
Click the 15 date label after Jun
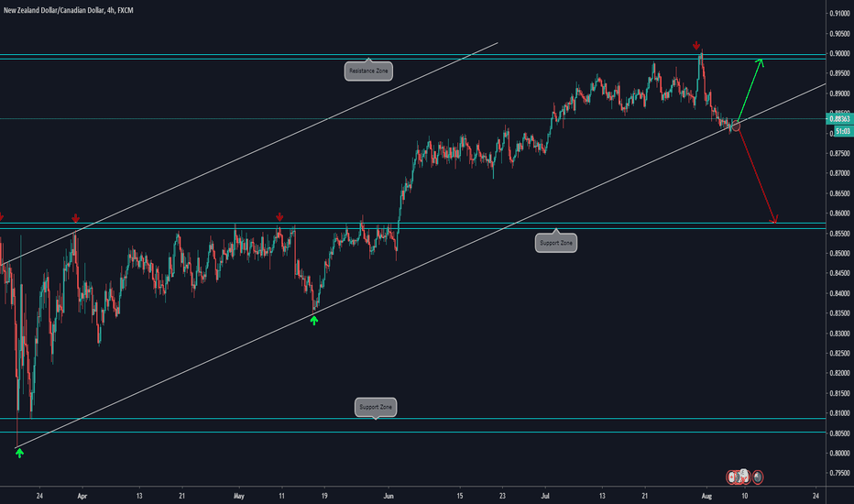(460, 496)
